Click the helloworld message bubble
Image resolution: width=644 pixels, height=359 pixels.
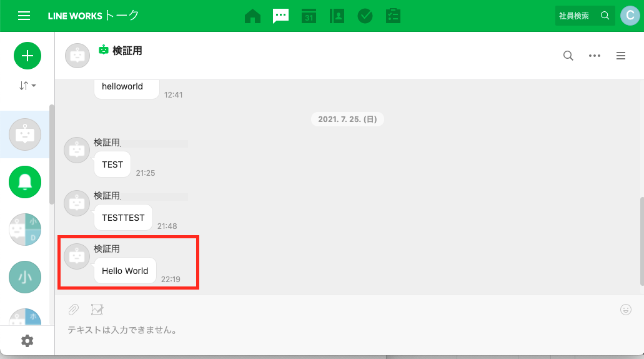pyautogui.click(x=127, y=88)
